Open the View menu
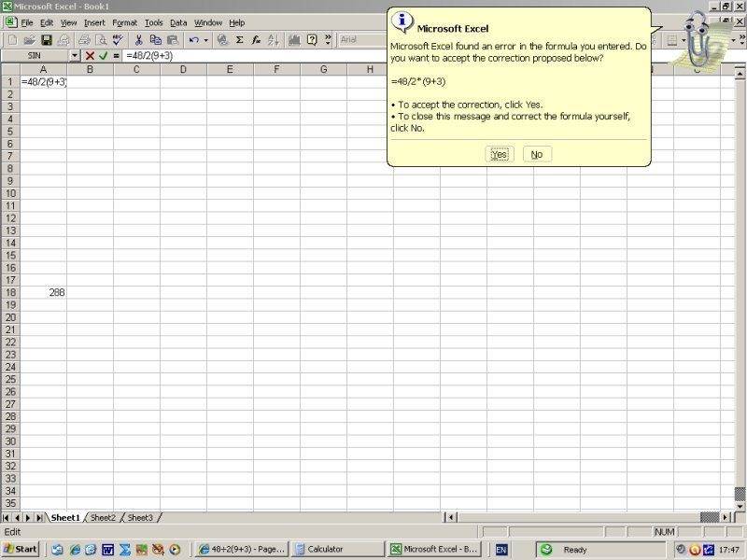Image resolution: width=747 pixels, height=560 pixels. 68,22
